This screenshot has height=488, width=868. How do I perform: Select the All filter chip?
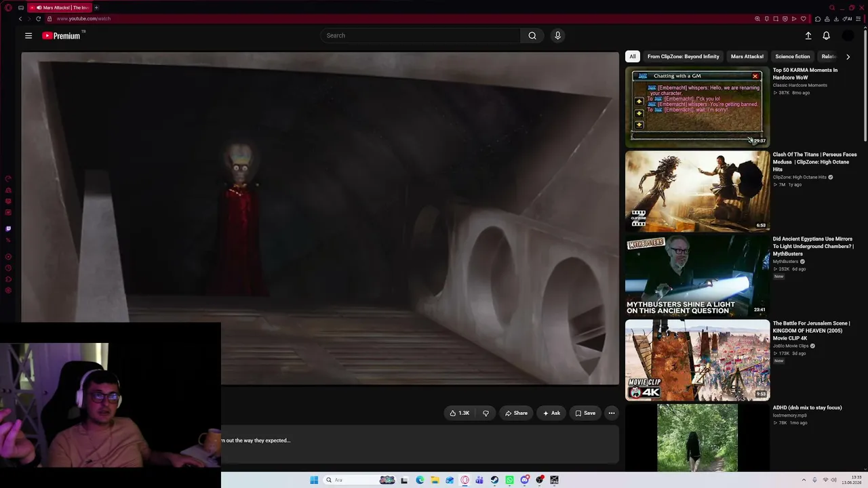pos(633,56)
